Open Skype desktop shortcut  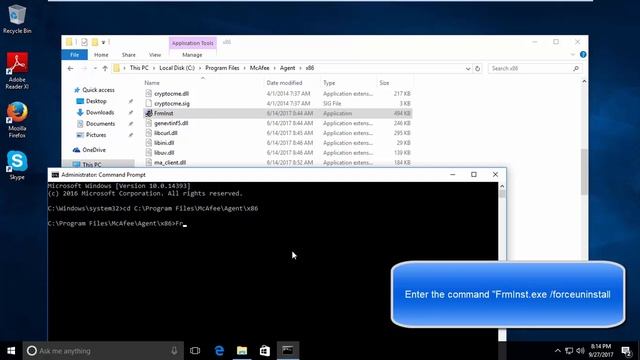(17, 165)
